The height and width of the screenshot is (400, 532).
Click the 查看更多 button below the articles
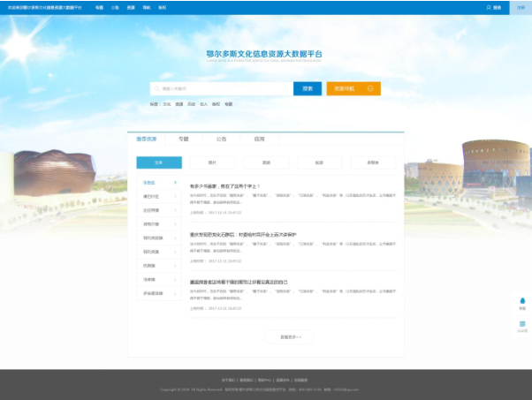(290, 336)
